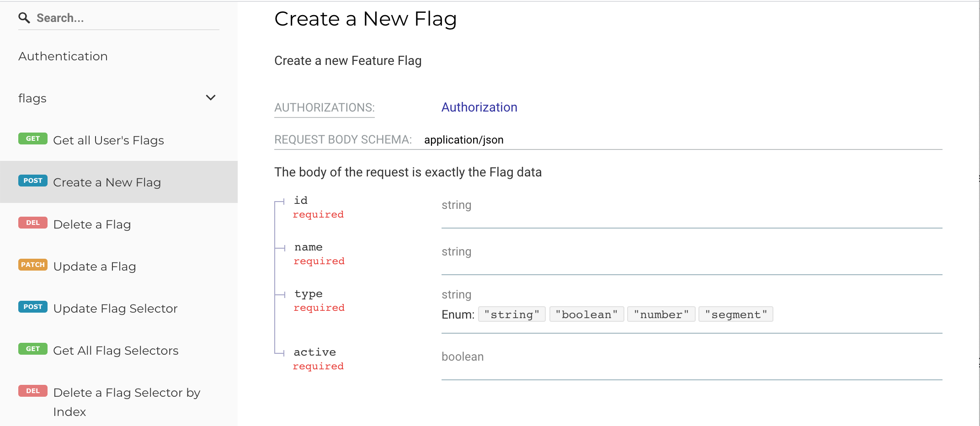This screenshot has height=426, width=980.
Task: Click the GET badge for Get all User's Flags
Action: (32, 138)
